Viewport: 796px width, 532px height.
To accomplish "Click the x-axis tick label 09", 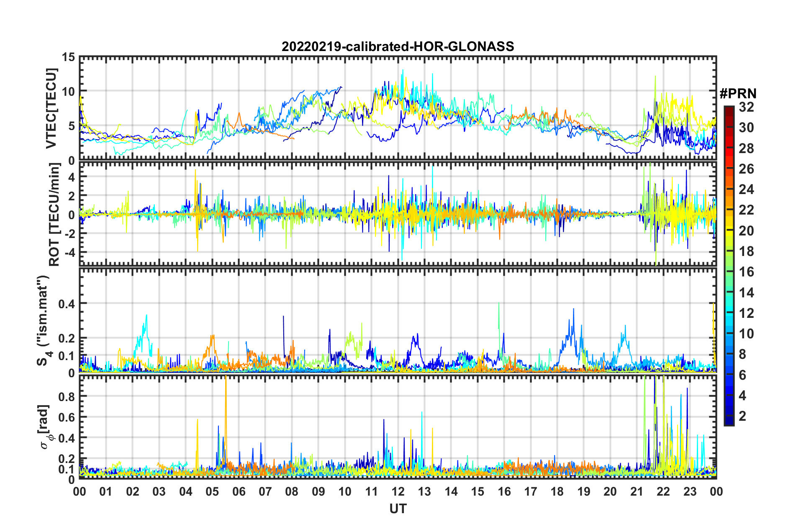I will 318,491.
